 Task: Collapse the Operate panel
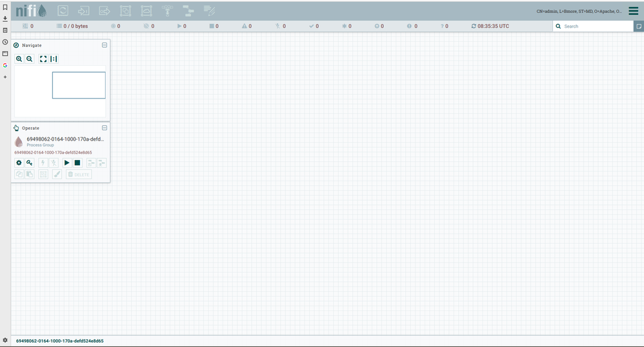(105, 128)
